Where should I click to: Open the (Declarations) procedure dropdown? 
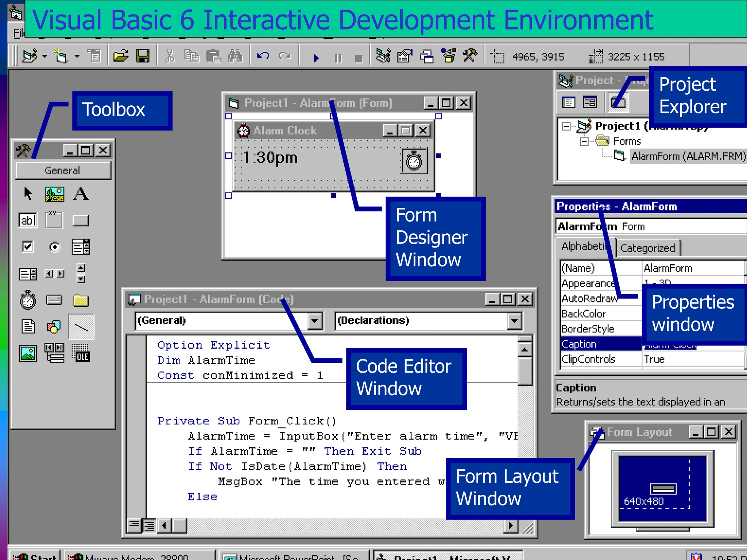[x=514, y=321]
